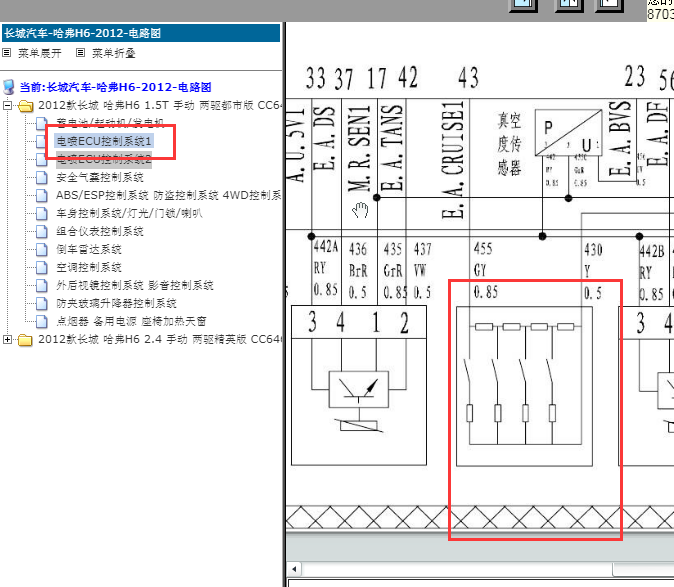Expand all menus via 菜单展开
Viewport: 674px width, 587px height.
(x=40, y=53)
